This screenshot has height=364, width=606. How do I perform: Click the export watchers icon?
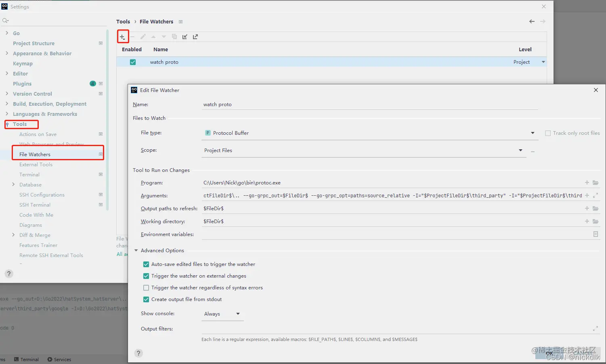195,37
